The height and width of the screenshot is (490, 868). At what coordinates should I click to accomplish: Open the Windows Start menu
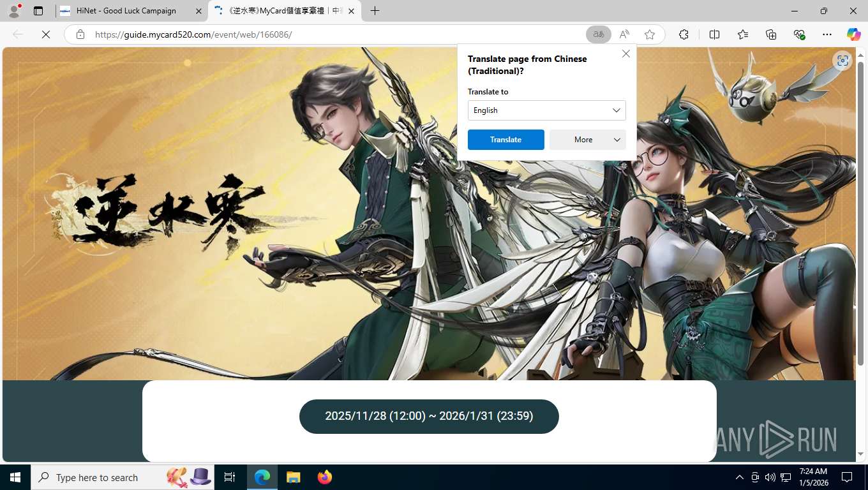(15, 477)
